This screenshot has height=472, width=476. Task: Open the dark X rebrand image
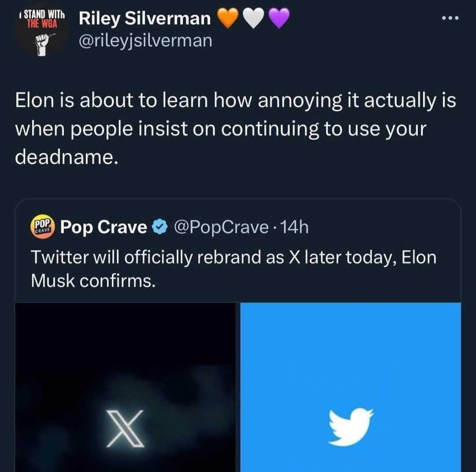click(x=125, y=387)
